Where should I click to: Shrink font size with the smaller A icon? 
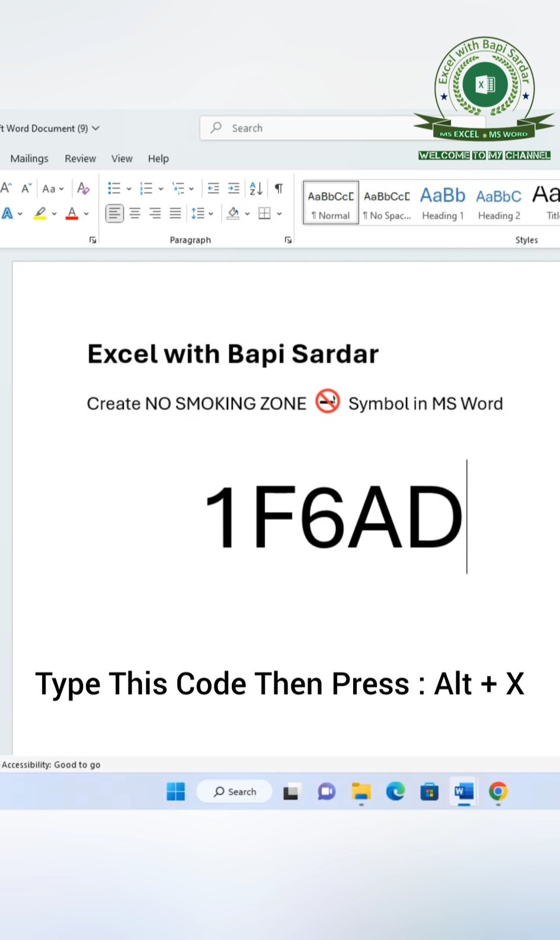tap(26, 188)
